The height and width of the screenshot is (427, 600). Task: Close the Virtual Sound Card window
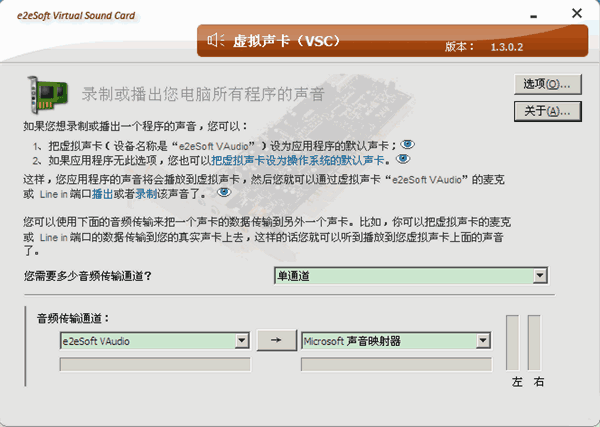coord(577,13)
